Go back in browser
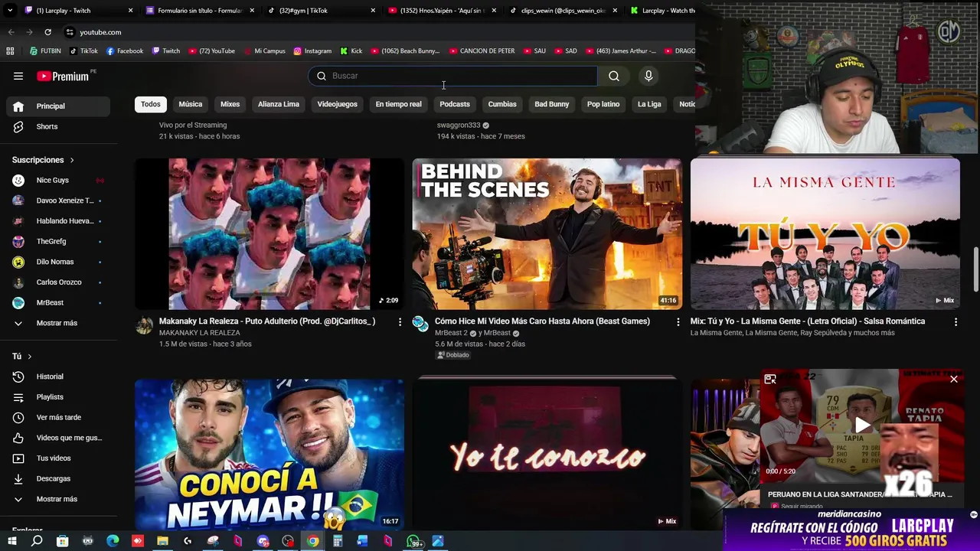Viewport: 980px width, 551px height. tap(11, 32)
